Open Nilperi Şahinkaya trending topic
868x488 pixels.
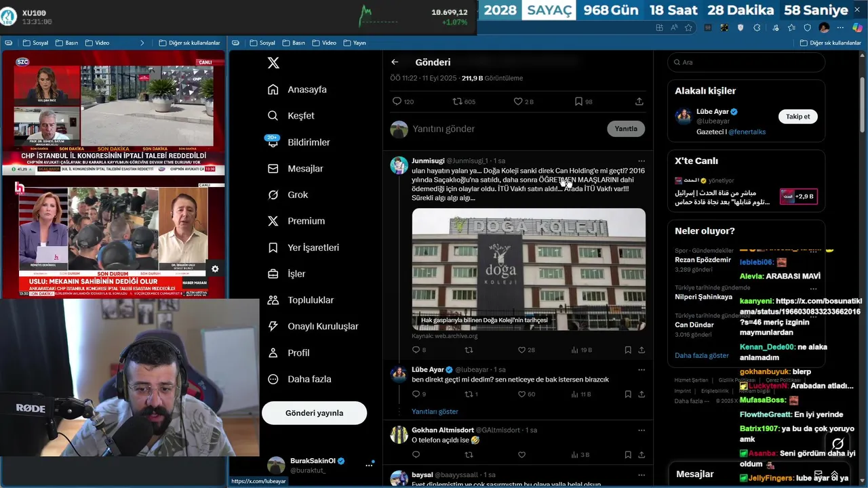pos(705,297)
